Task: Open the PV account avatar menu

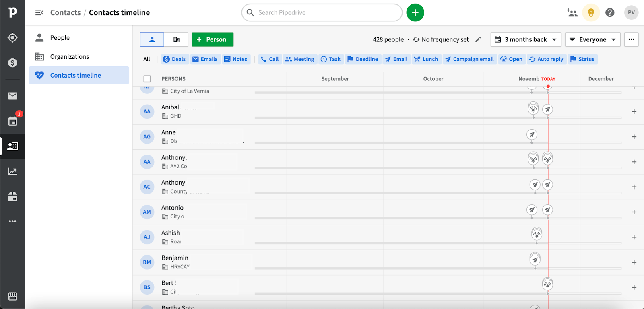Action: [x=631, y=12]
